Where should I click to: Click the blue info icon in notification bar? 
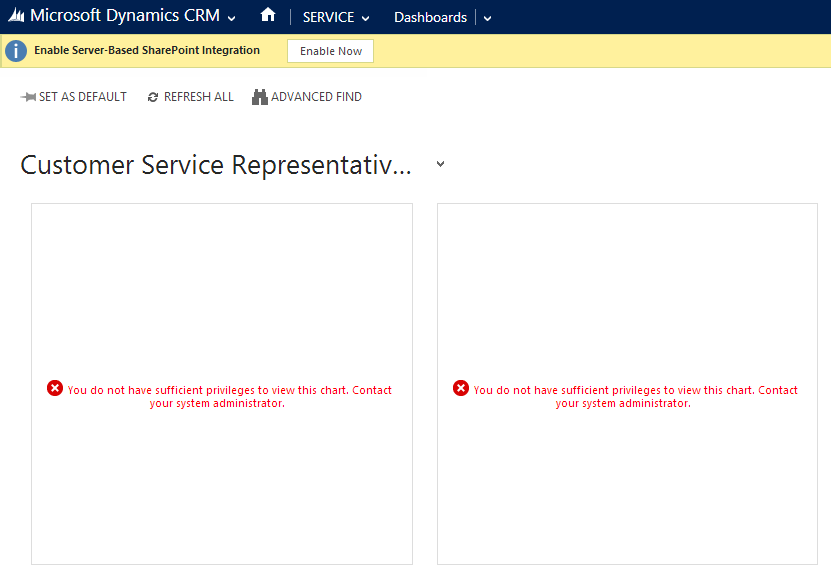point(16,51)
